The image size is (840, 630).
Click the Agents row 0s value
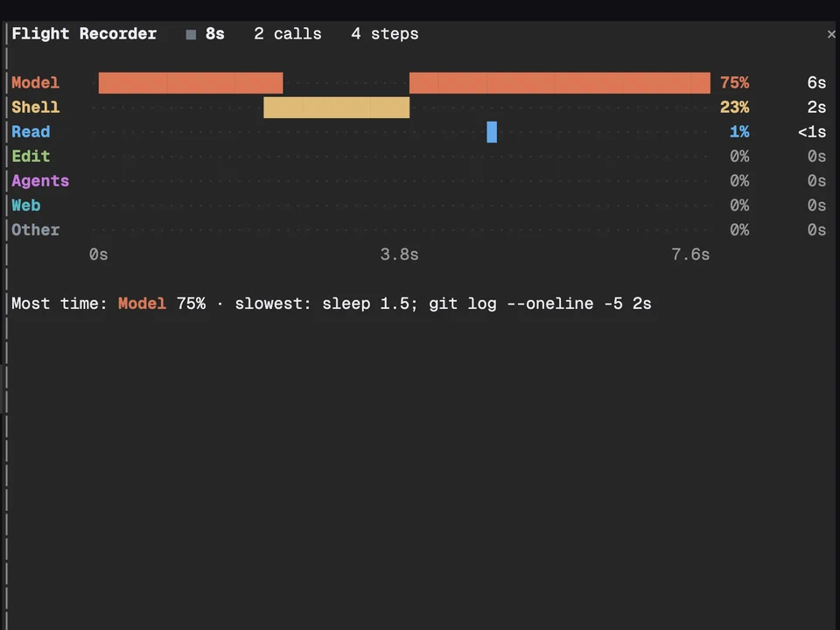point(816,181)
